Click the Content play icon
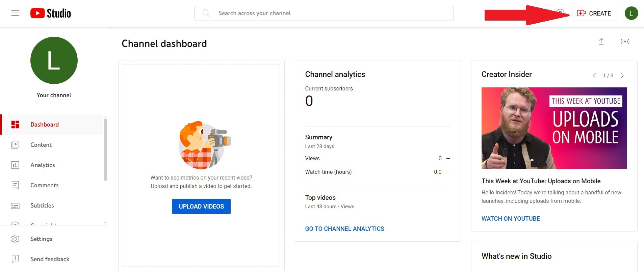 coord(15,145)
